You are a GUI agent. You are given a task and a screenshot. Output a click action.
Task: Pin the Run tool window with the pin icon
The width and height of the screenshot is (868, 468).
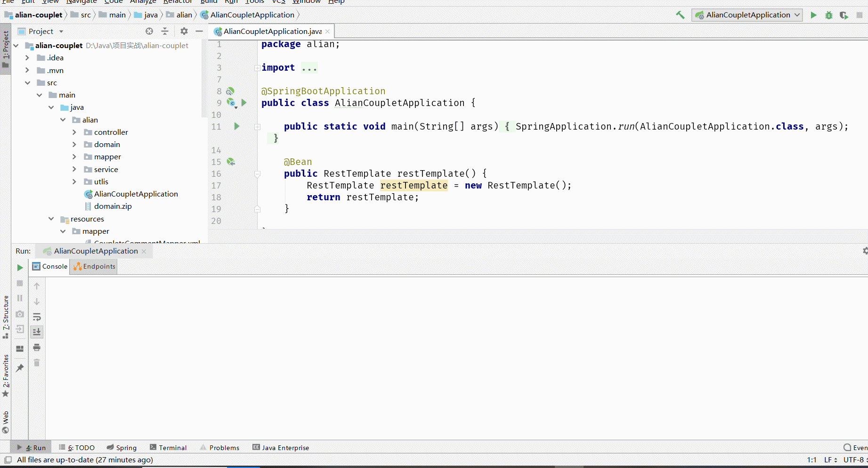pos(20,368)
